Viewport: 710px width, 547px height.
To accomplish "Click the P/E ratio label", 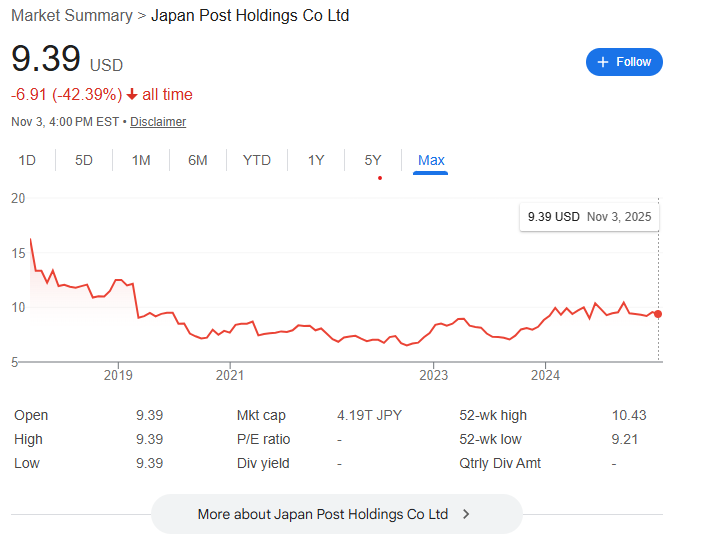I will [264, 439].
